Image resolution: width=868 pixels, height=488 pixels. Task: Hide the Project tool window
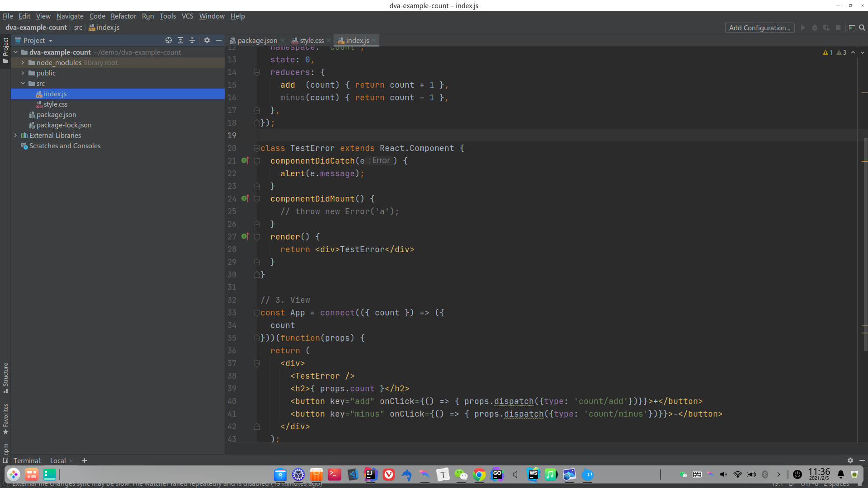pos(219,40)
